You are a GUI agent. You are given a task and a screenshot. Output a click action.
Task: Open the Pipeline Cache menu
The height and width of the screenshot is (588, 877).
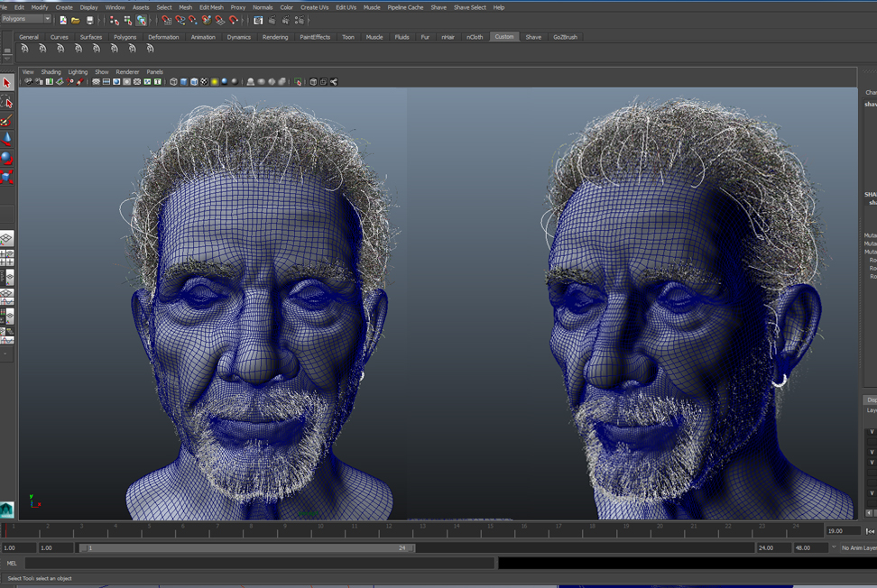click(x=405, y=7)
